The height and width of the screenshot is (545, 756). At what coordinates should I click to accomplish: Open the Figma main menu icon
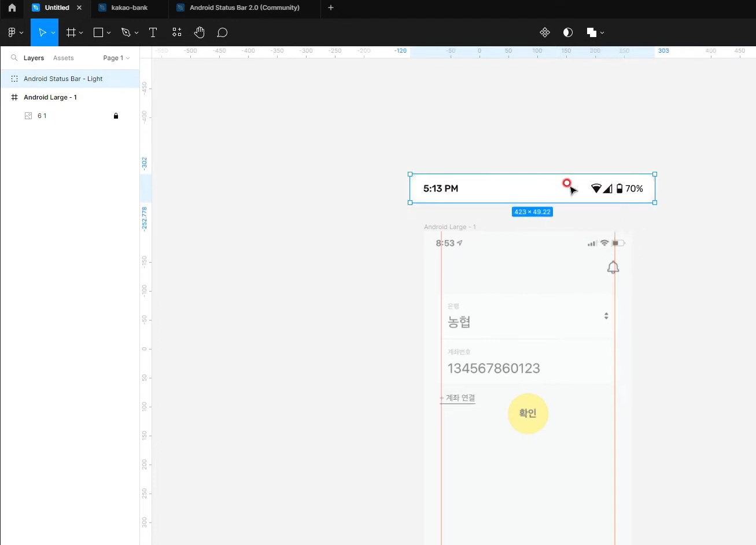[x=12, y=32]
